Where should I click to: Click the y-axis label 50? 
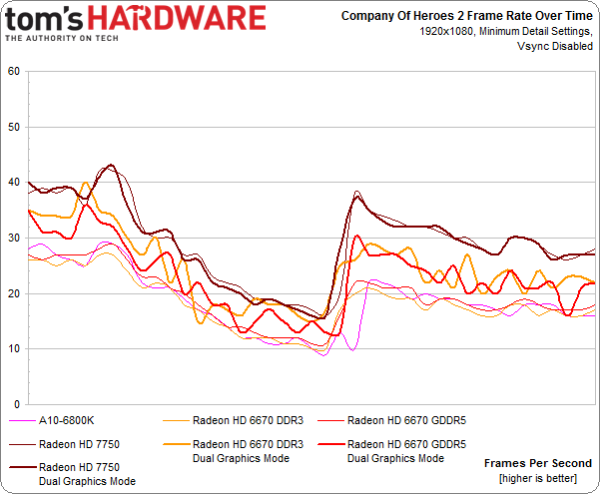[x=14, y=127]
